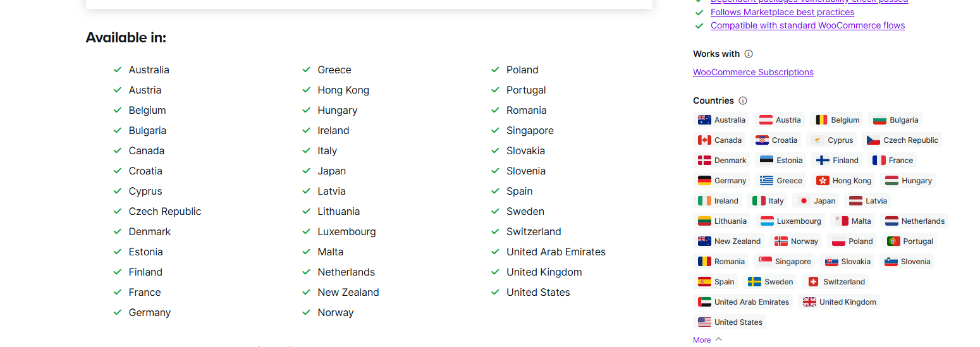Click the United States flag icon
Image resolution: width=980 pixels, height=347 pixels.
[704, 322]
